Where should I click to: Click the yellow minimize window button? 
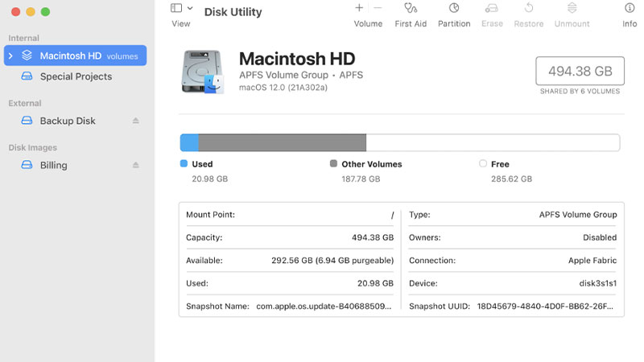pyautogui.click(x=31, y=12)
